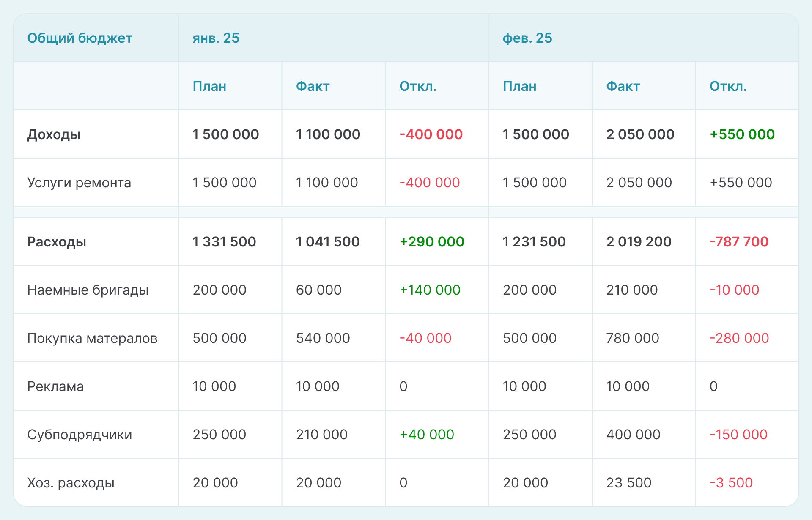The image size is (812, 520).
Task: Click February income deviation +550 000 in green
Action: click(x=742, y=134)
